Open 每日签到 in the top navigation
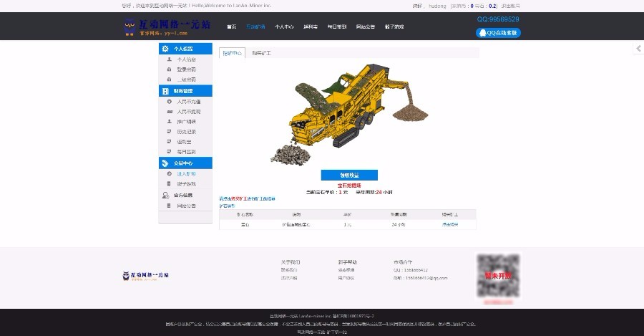This screenshot has height=336, width=644. (x=337, y=27)
